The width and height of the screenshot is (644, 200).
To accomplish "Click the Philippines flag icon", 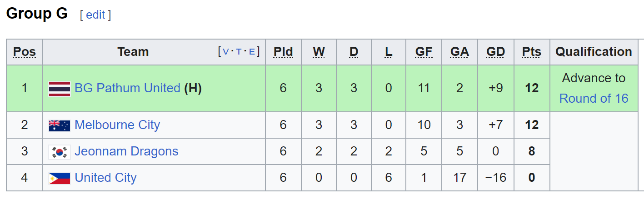I will [x=60, y=178].
